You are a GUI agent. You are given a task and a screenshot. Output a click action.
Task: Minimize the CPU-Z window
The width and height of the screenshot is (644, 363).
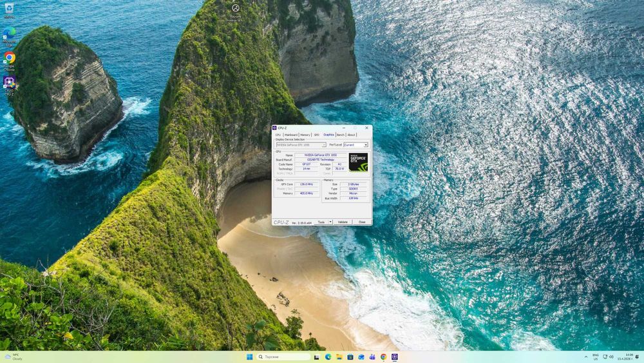coord(344,128)
